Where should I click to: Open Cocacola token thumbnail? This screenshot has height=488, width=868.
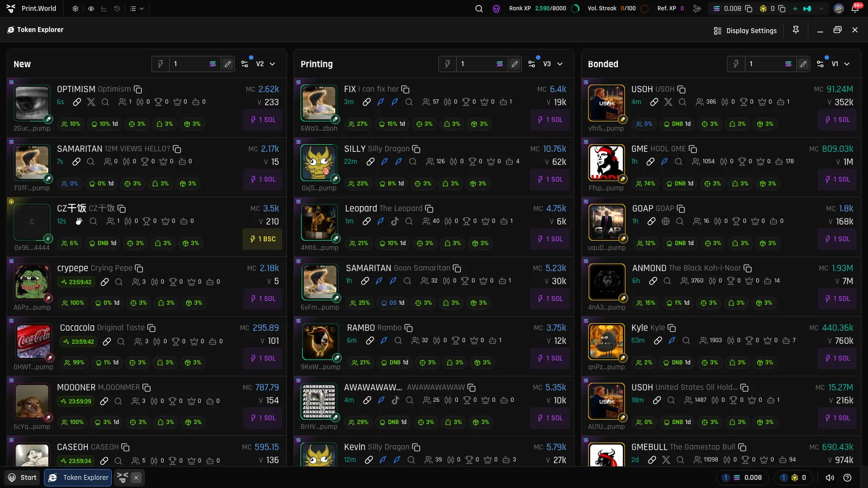34,342
